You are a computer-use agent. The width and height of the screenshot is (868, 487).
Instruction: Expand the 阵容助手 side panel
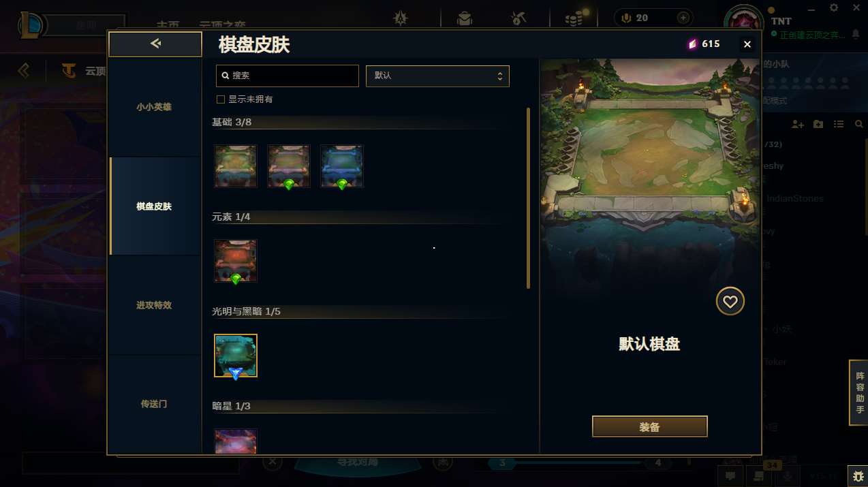click(859, 393)
